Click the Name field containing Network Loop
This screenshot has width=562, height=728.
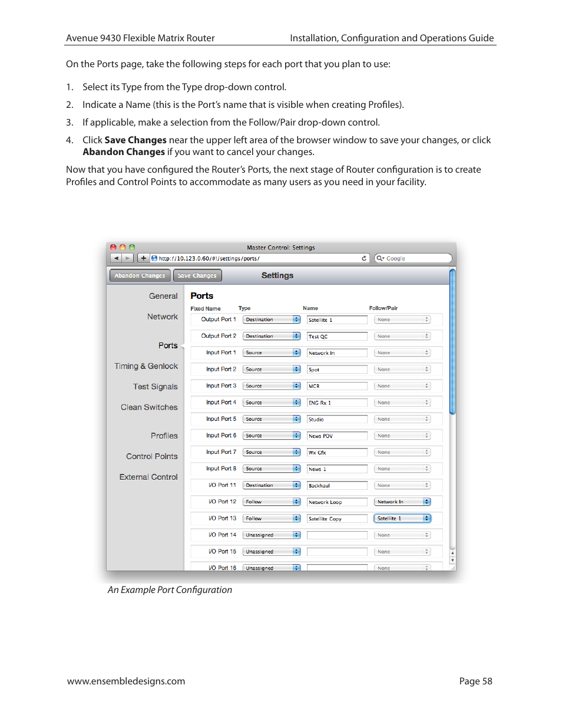coord(337,502)
